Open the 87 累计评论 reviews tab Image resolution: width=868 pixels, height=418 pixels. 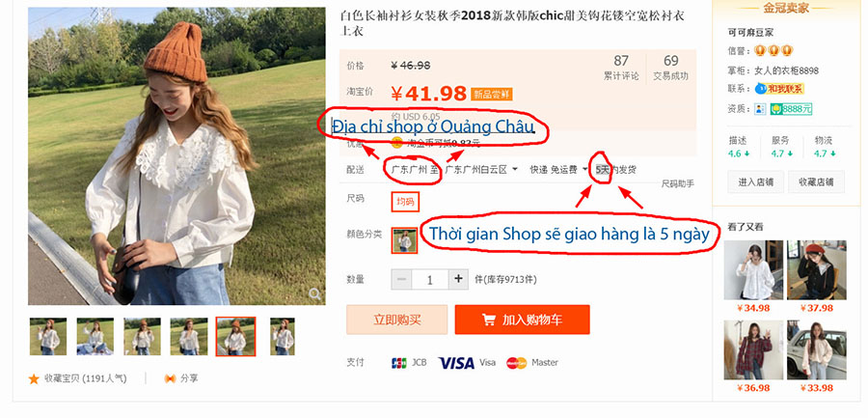point(621,68)
